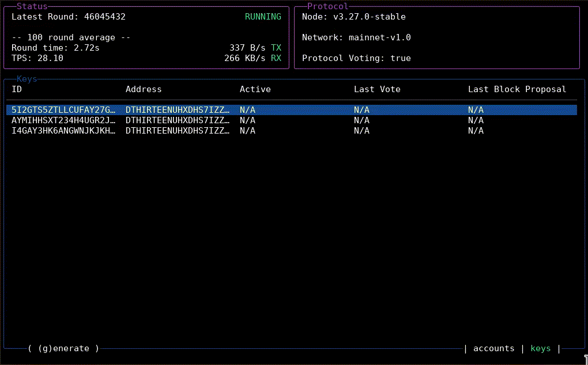Click the Last Block Proposal column header
This screenshot has width=588, height=365.
click(517, 89)
